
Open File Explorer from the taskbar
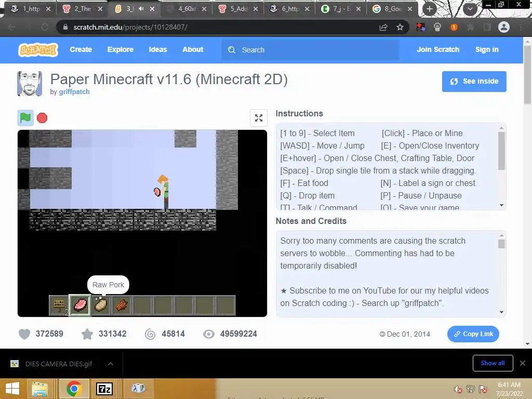coord(40,389)
